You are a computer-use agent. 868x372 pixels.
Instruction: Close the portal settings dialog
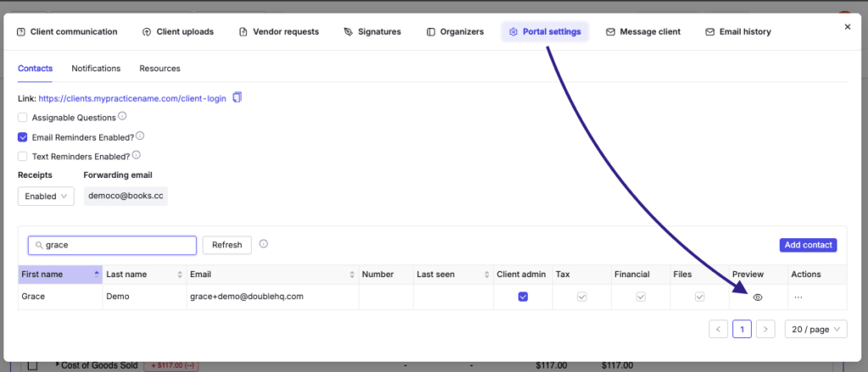pos(848,26)
